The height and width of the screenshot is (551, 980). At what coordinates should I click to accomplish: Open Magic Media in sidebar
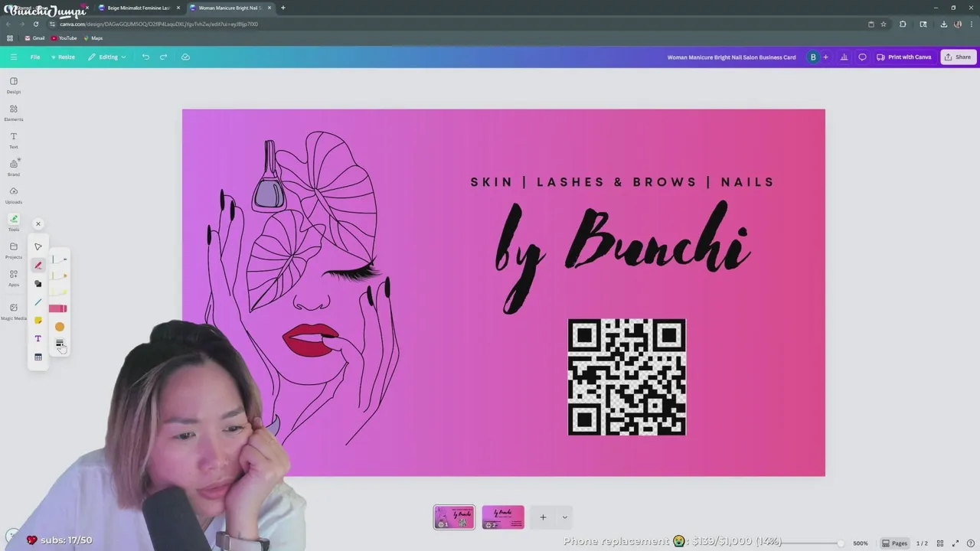pyautogui.click(x=14, y=311)
